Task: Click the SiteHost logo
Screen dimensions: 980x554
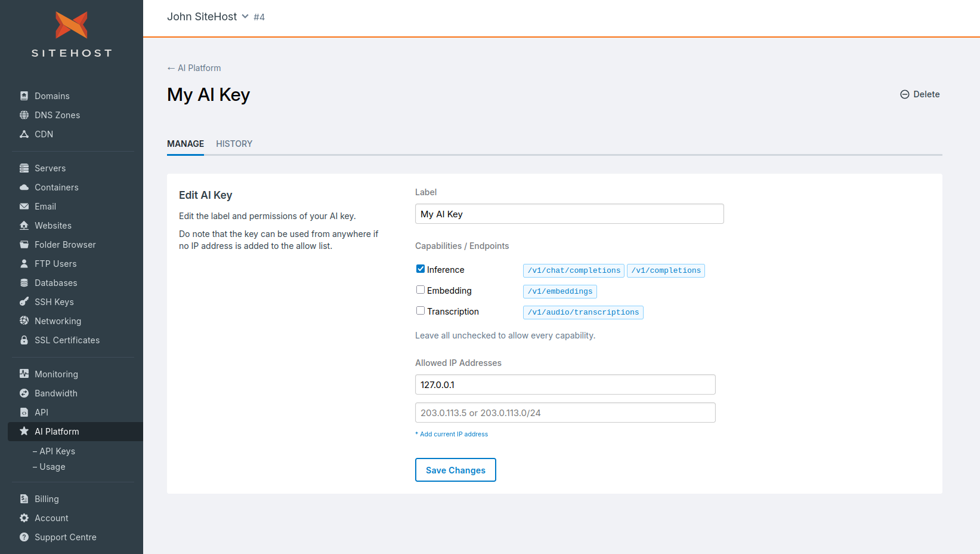Action: click(72, 34)
